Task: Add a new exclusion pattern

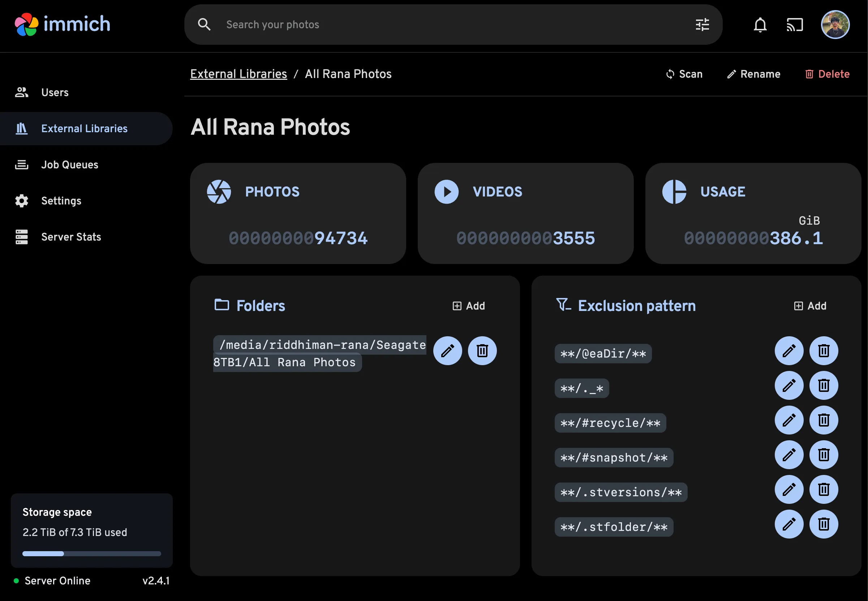Action: coord(810,306)
